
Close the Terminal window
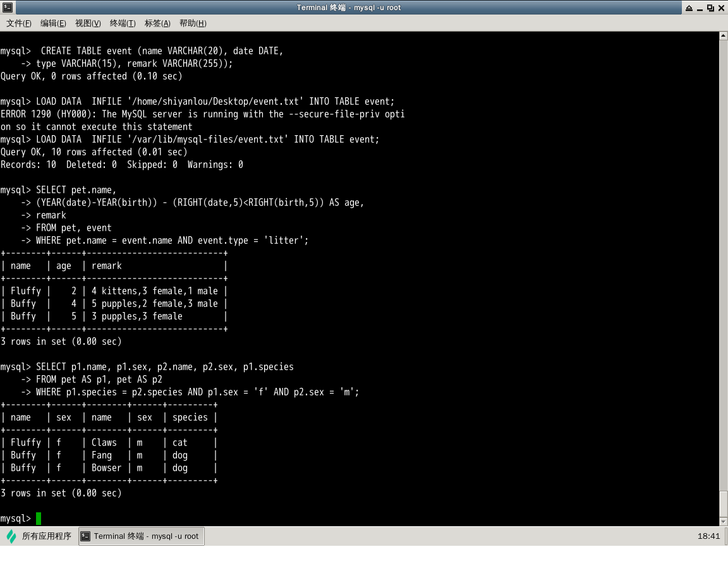(x=721, y=8)
